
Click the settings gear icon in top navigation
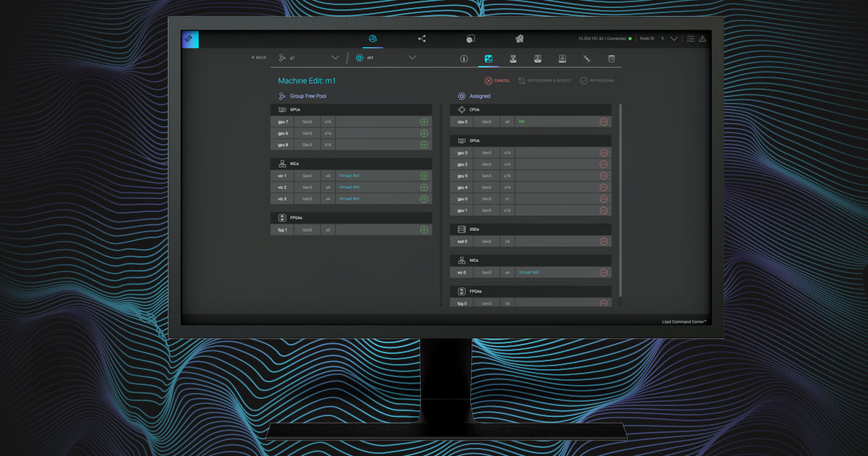click(519, 38)
